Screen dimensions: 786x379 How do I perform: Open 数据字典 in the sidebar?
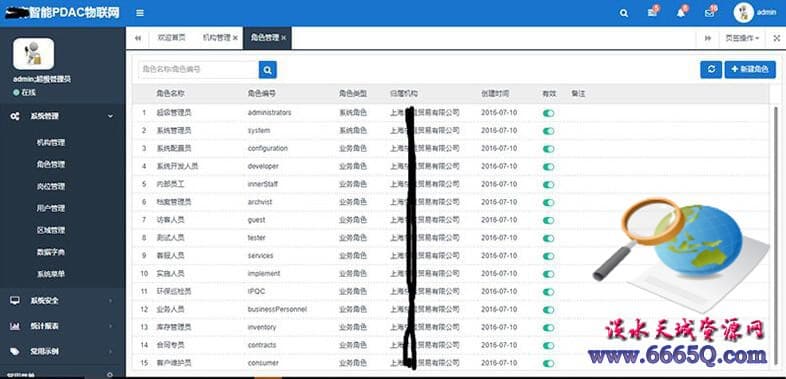coord(51,252)
